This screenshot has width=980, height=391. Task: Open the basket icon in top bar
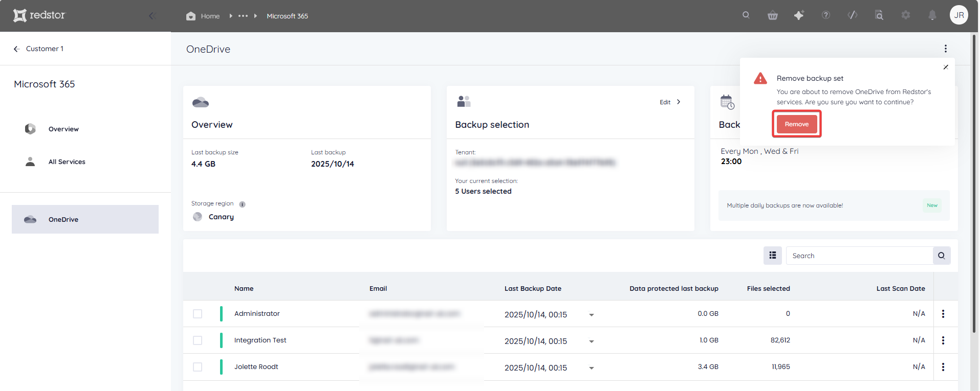[773, 15]
